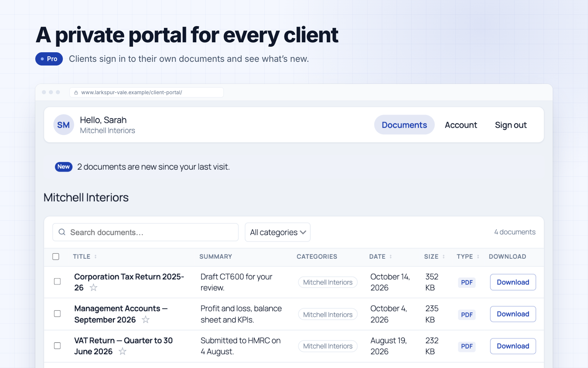The image size is (588, 368).
Task: Click PDF badge for Management Accounts
Action: pos(467,315)
